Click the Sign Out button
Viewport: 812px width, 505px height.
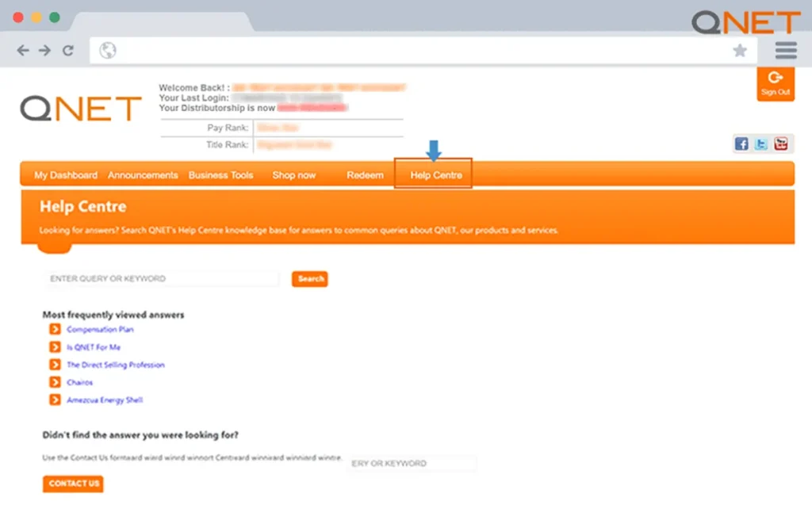pos(776,84)
